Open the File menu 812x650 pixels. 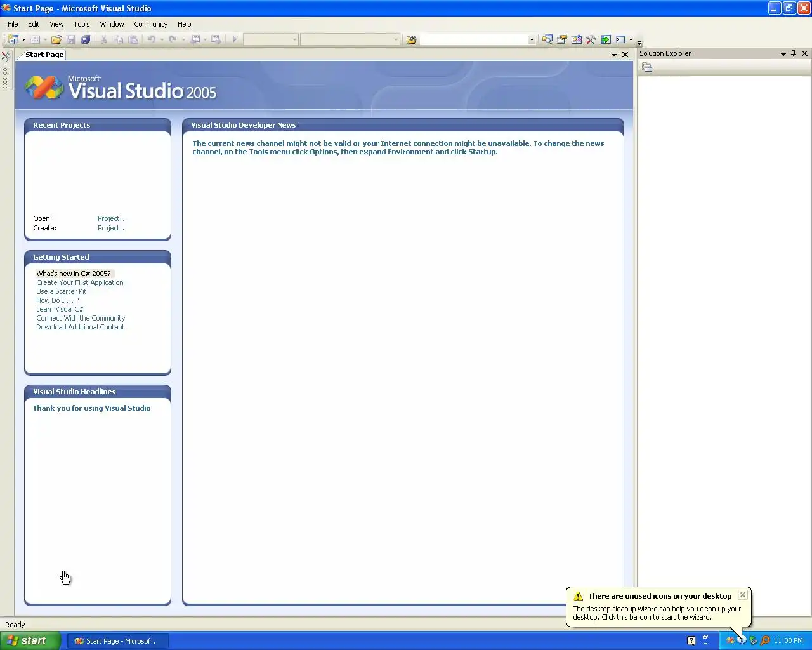pos(13,24)
